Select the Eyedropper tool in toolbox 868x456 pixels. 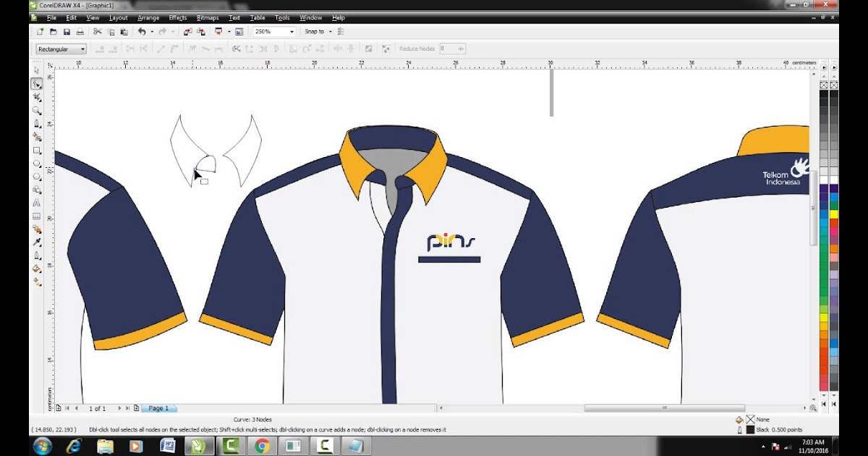pyautogui.click(x=37, y=242)
